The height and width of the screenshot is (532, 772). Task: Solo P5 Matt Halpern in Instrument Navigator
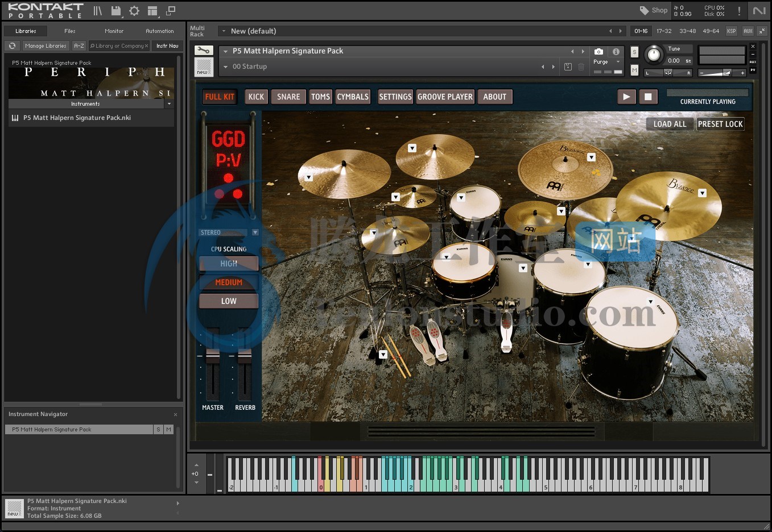[x=158, y=430]
